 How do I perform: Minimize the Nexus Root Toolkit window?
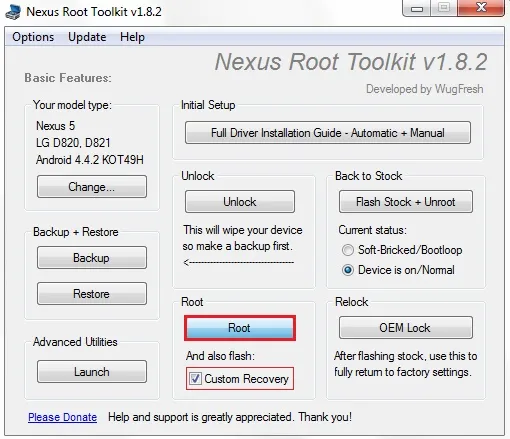click(417, 8)
